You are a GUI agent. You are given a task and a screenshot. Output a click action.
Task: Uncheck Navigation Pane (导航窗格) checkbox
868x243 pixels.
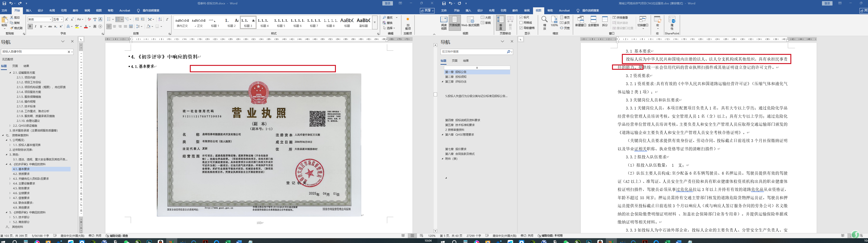tap(521, 28)
